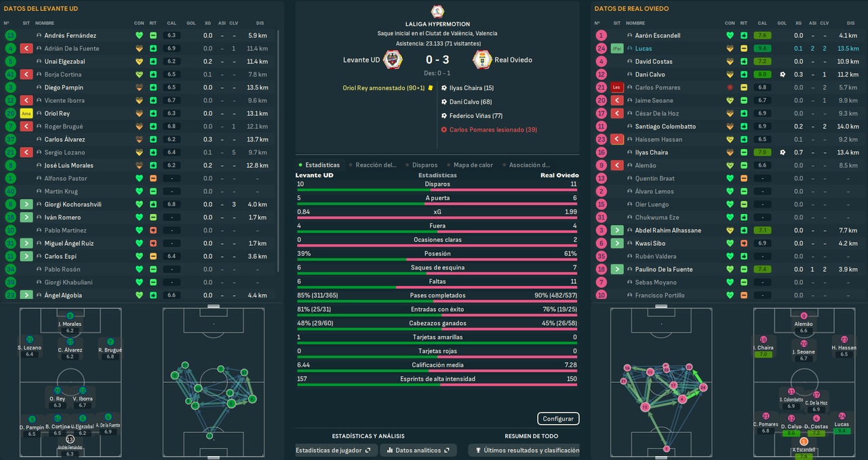Click Paulino De la Fuente player name
868x460 pixels.
point(664,270)
